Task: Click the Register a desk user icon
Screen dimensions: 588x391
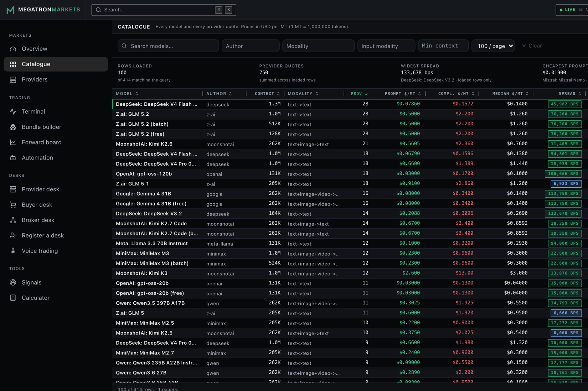Action: pyautogui.click(x=13, y=235)
